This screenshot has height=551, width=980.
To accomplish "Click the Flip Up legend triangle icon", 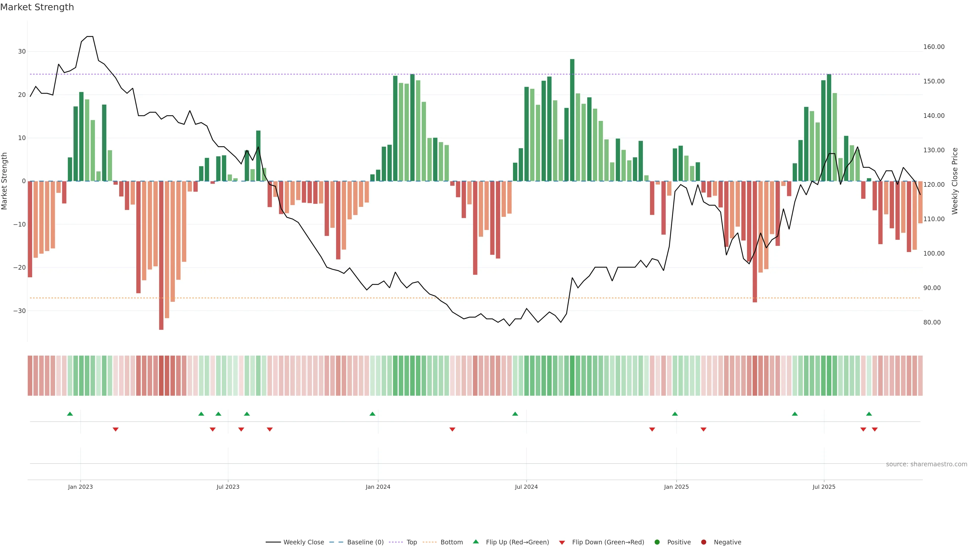I will (475, 542).
